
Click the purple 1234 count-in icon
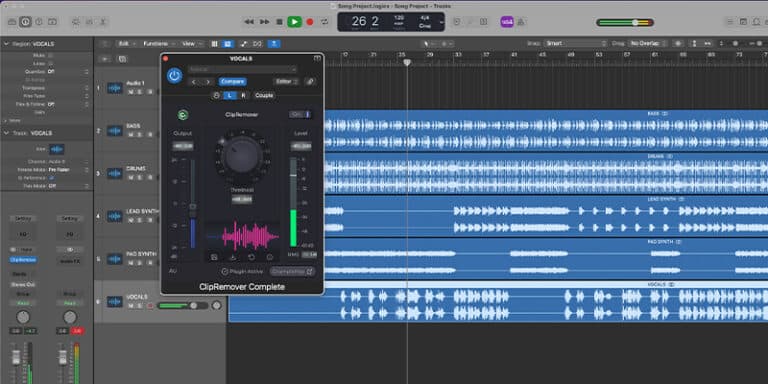[507, 22]
